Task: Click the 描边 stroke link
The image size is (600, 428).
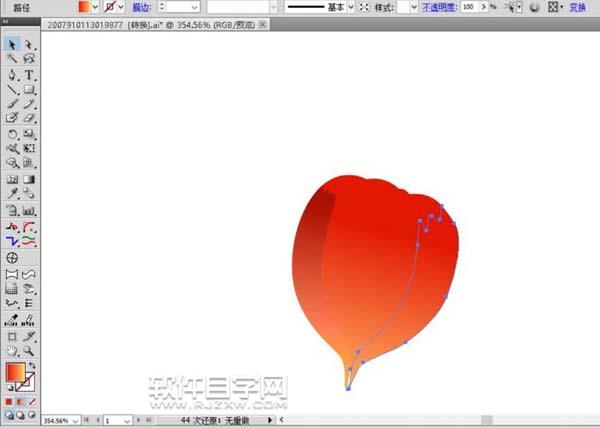Action: (x=142, y=7)
